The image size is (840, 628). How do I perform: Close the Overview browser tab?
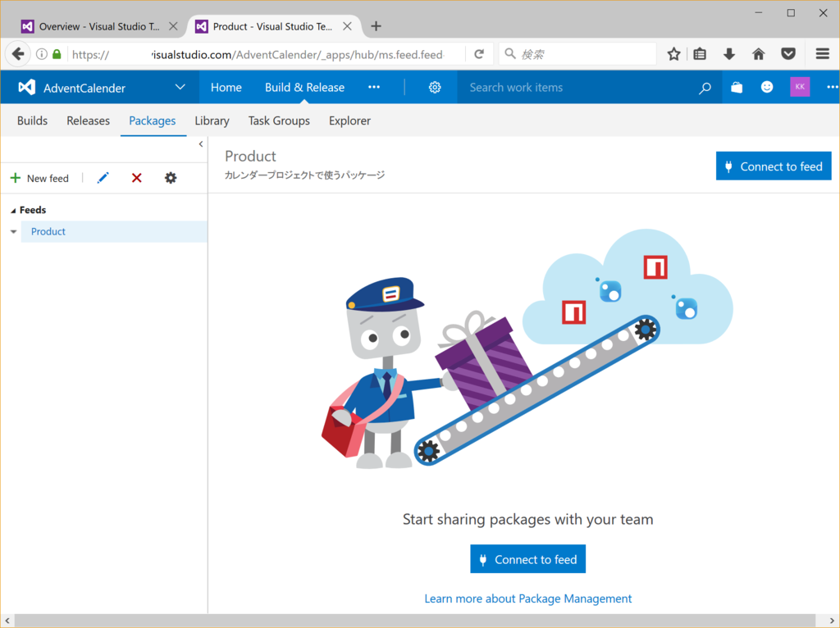tap(173, 26)
